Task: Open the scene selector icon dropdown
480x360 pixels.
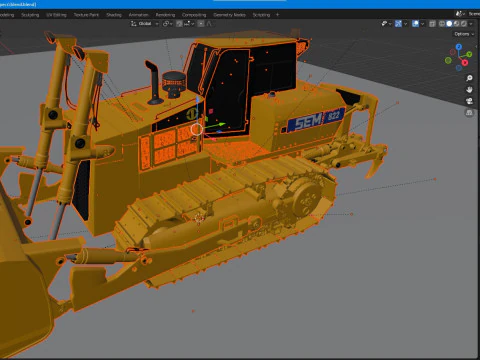Action: coord(460,14)
